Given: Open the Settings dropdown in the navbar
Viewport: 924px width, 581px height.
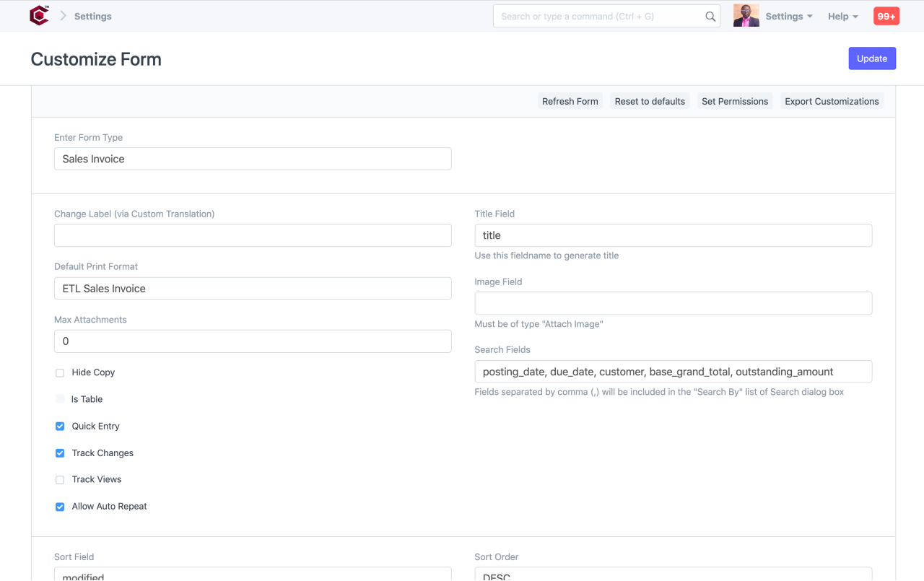Looking at the screenshot, I should click(x=789, y=16).
